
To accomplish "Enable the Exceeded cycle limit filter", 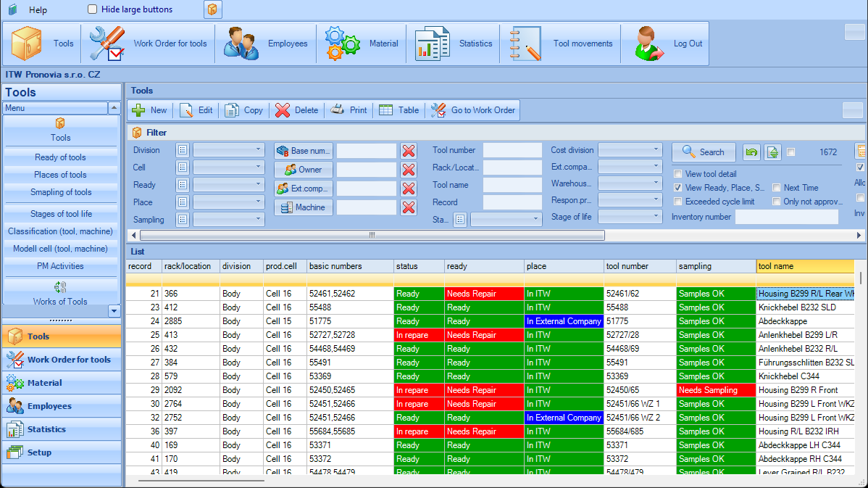I will [678, 202].
